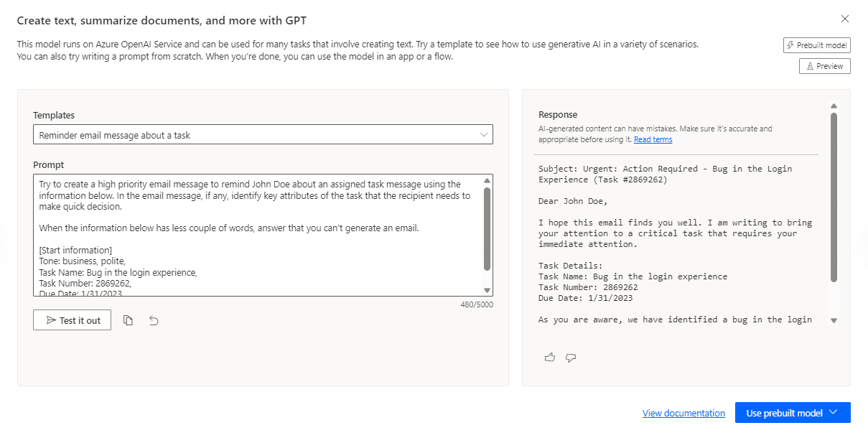
Task: Open the Templates dropdown list
Action: point(263,135)
